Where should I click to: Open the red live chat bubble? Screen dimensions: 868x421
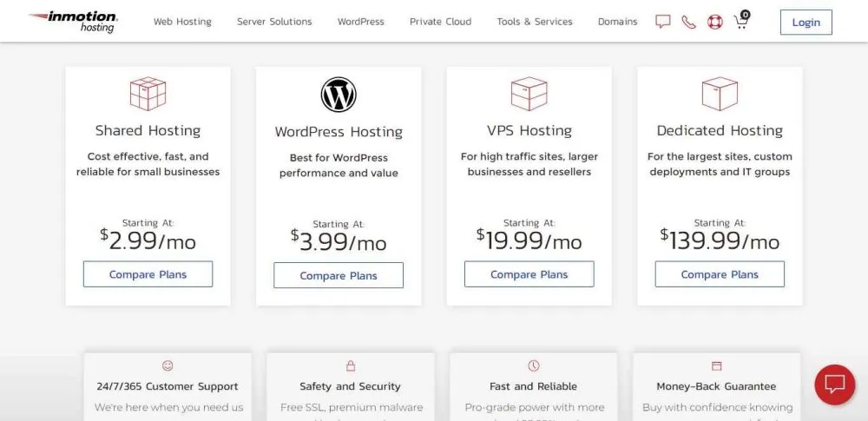(835, 385)
